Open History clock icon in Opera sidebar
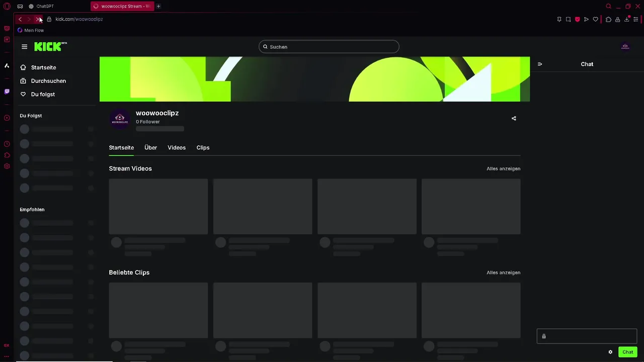This screenshot has height=362, width=644. tap(7, 144)
